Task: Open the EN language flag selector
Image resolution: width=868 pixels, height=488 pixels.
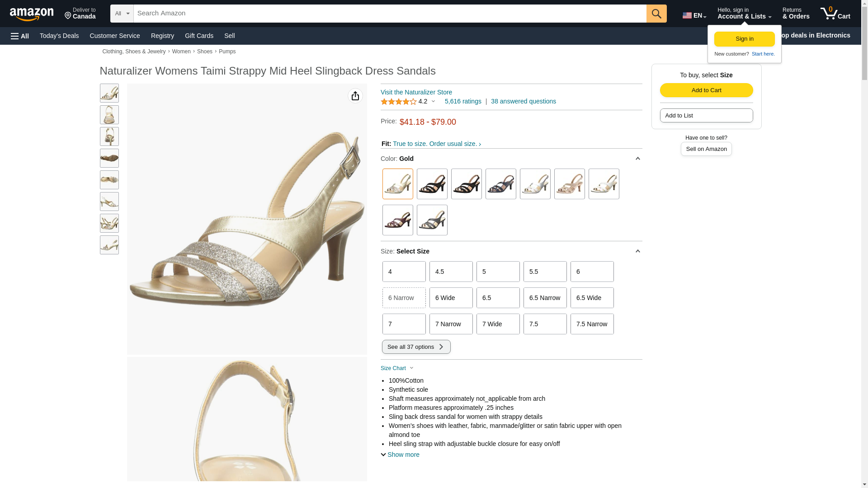Action: pos(694,15)
